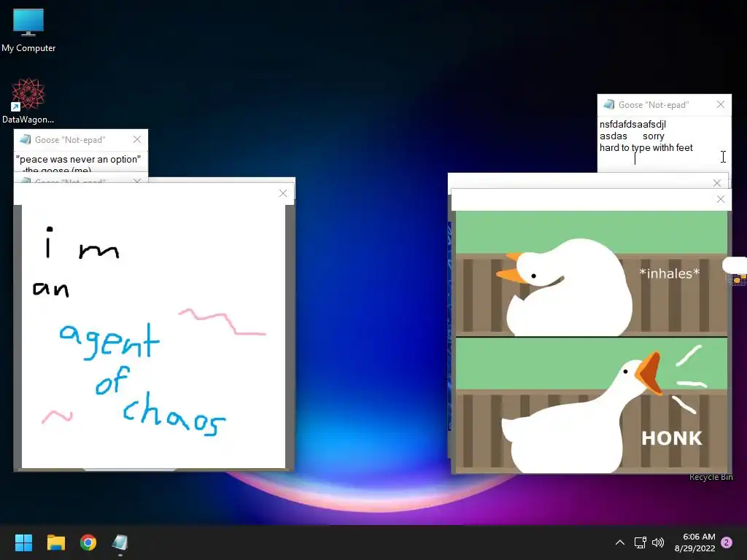The image size is (747, 560).
Task: Open the notification badge showing 2
Action: pyautogui.click(x=727, y=542)
